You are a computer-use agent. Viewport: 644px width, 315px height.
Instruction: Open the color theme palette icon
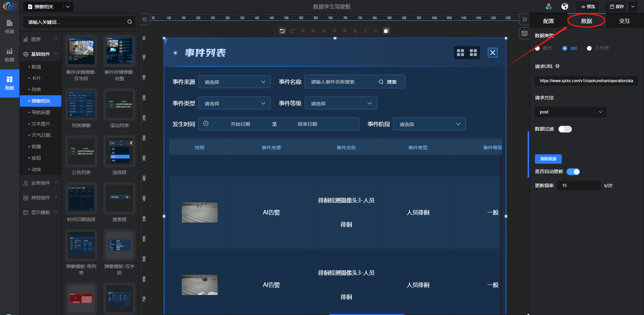coord(549,6)
